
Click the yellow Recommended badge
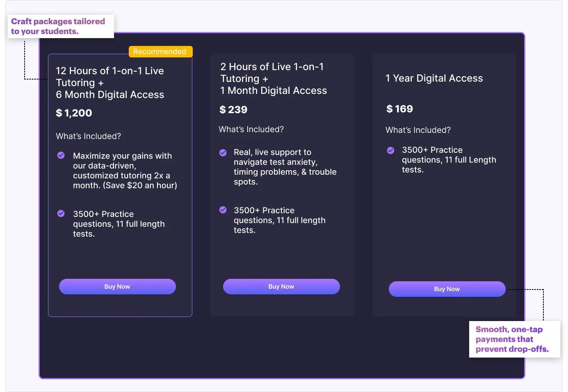[x=160, y=52]
